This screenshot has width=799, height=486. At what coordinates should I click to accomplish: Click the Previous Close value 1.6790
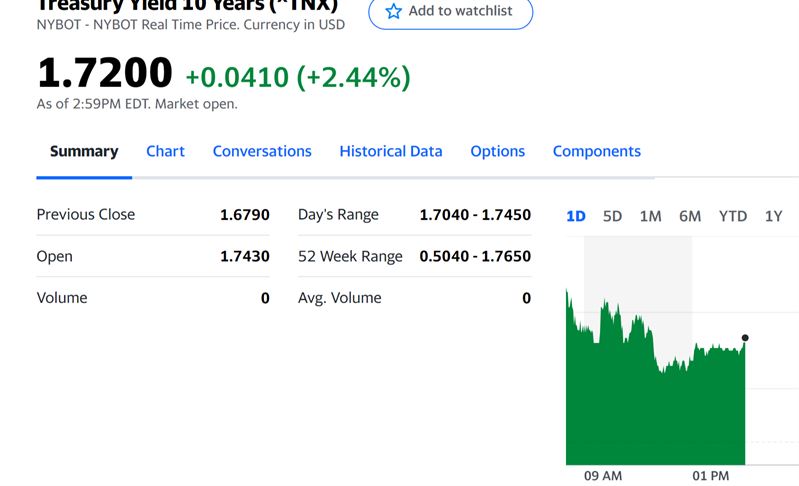pos(245,214)
